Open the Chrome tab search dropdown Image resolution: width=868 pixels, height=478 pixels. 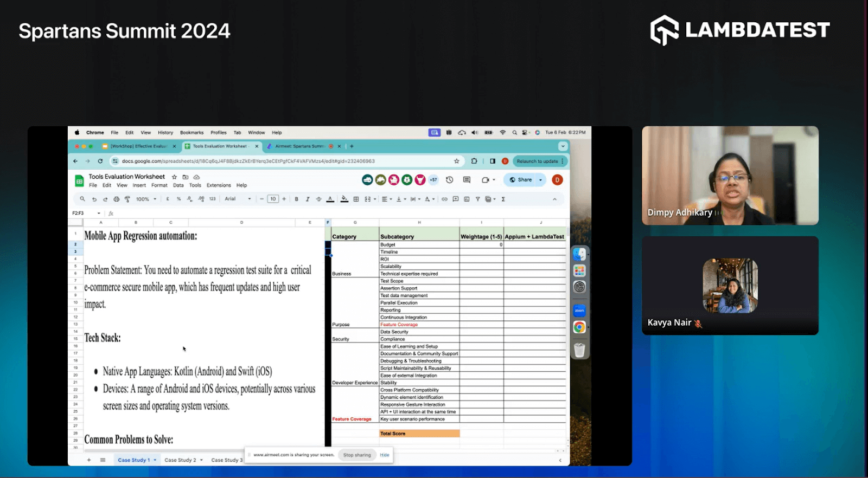pos(563,146)
